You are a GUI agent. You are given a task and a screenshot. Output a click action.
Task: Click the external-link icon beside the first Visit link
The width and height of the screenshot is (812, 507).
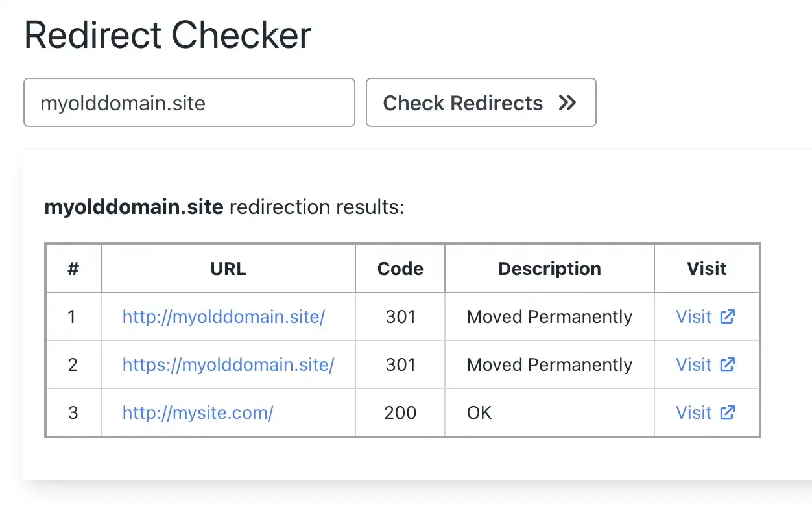pyautogui.click(x=728, y=316)
